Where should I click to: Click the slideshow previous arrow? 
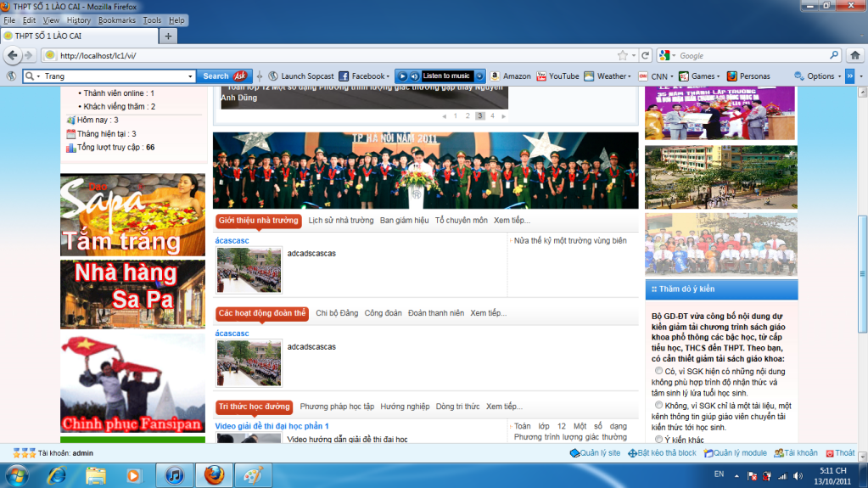pos(444,116)
